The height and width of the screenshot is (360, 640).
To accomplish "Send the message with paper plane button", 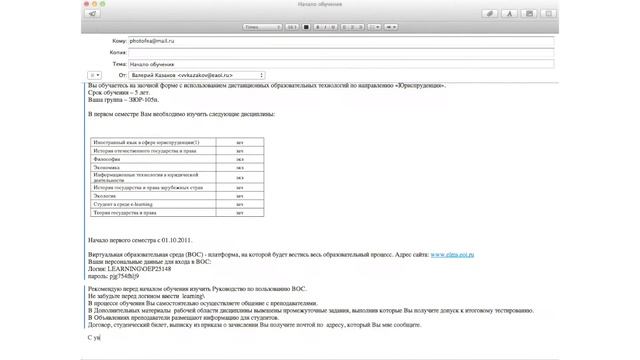I will 93,13.
